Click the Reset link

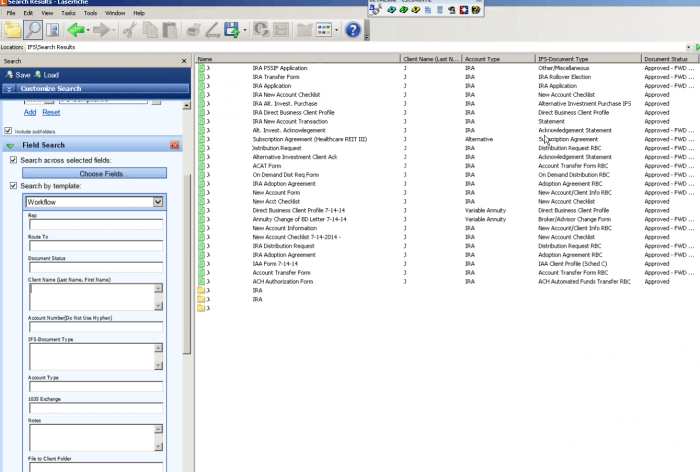(x=51, y=113)
